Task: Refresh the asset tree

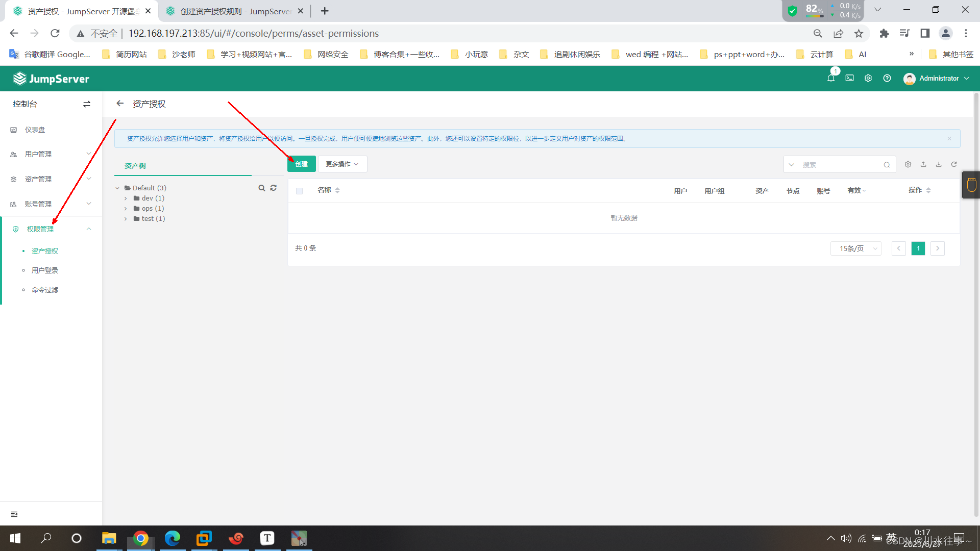Action: click(274, 188)
